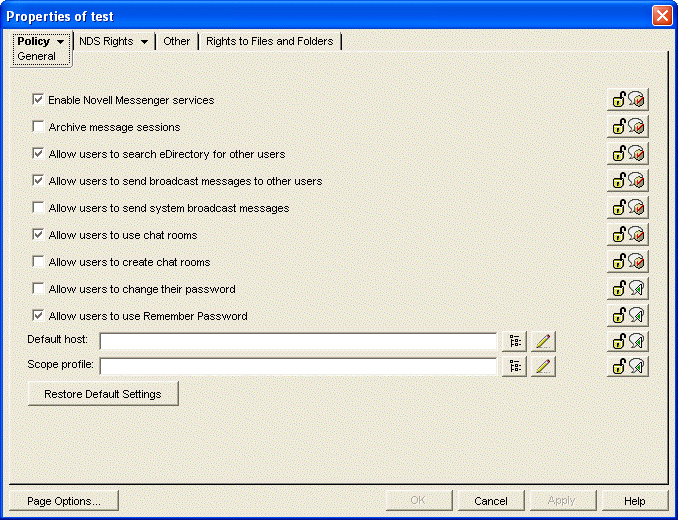Open Page Options dialog
This screenshot has height=520, width=678.
[64, 501]
